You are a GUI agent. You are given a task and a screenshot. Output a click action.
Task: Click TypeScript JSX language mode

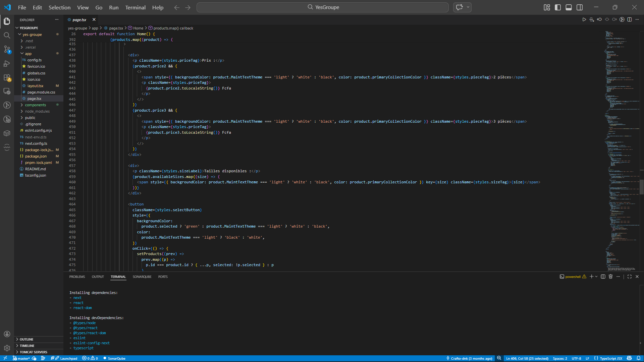(610, 358)
